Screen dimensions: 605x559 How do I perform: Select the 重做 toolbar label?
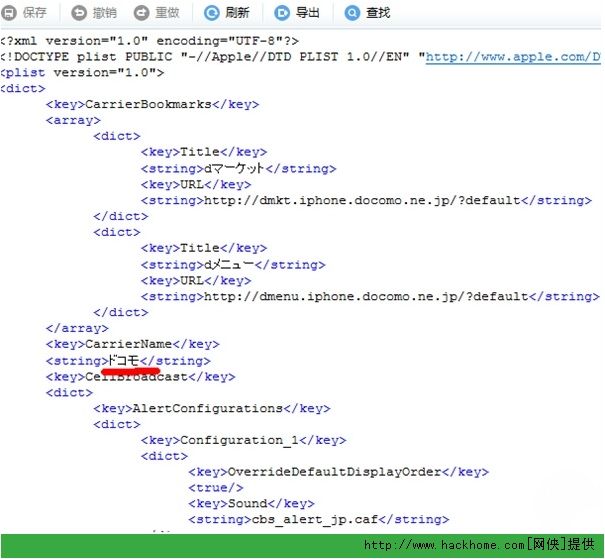167,13
